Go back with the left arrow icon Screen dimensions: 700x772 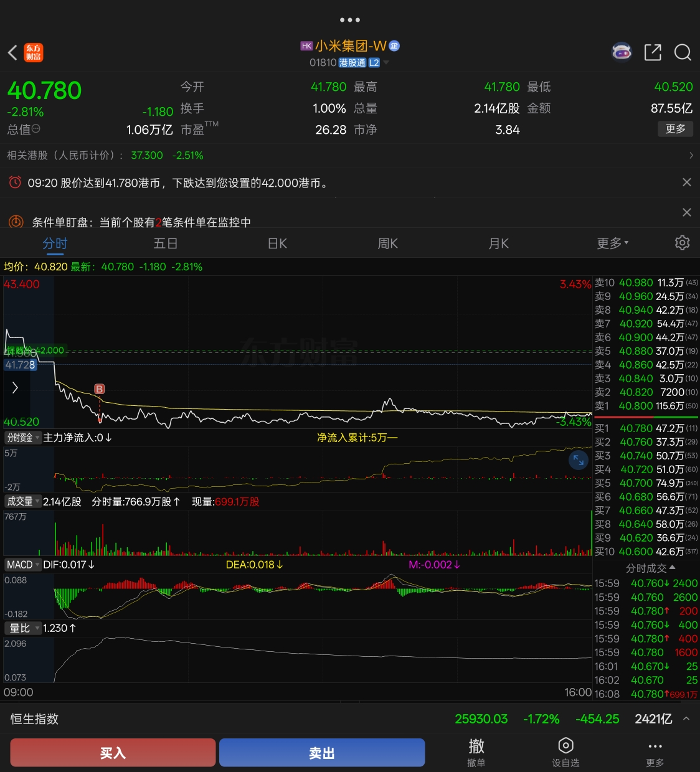(12, 52)
